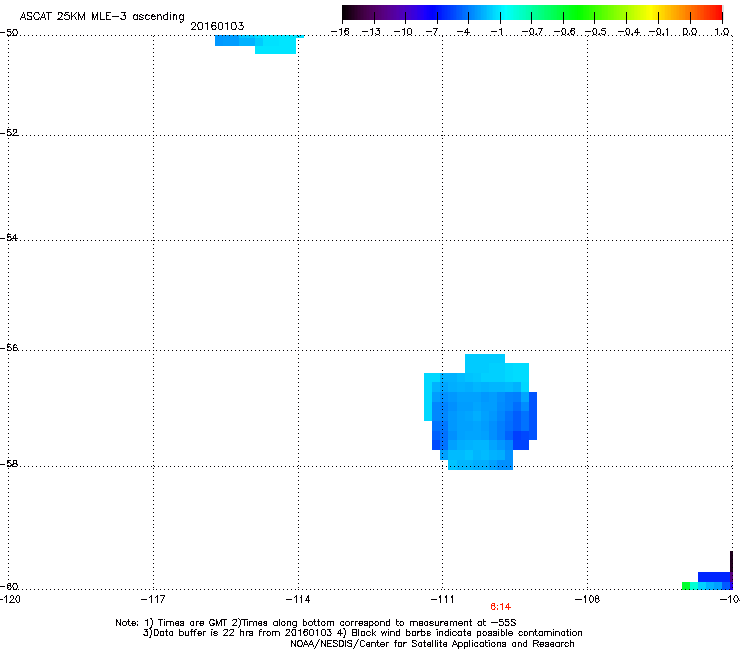Click the -7 color scale label
Image resolution: width=740 pixels, height=650 pixels.
pos(432,32)
